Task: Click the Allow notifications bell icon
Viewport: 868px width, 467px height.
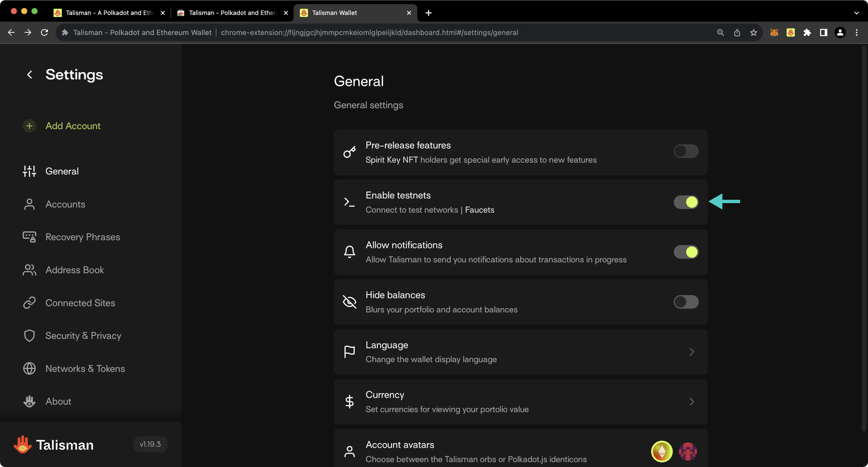Action: (350, 252)
